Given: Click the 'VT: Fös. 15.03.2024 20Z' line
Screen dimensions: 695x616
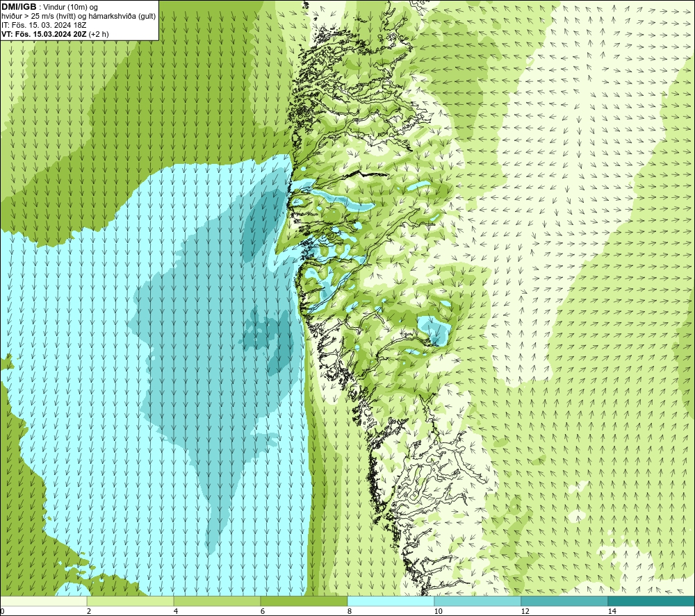Looking at the screenshot, I should point(44,34).
